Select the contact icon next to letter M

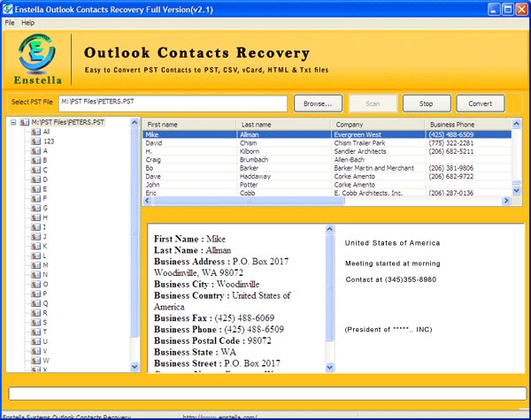[x=35, y=264]
